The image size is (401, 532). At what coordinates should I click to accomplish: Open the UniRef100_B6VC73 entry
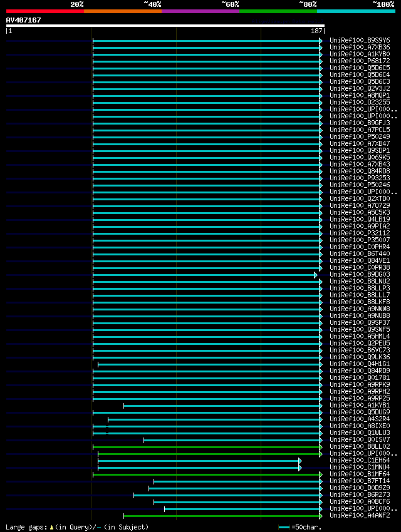click(360, 350)
